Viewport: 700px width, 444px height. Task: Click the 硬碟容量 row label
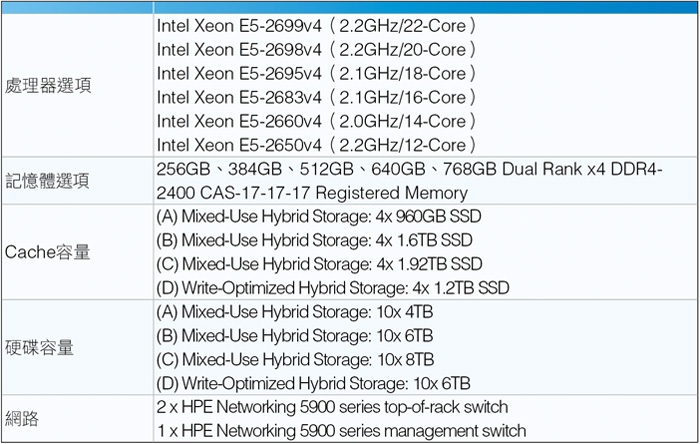click(x=39, y=348)
